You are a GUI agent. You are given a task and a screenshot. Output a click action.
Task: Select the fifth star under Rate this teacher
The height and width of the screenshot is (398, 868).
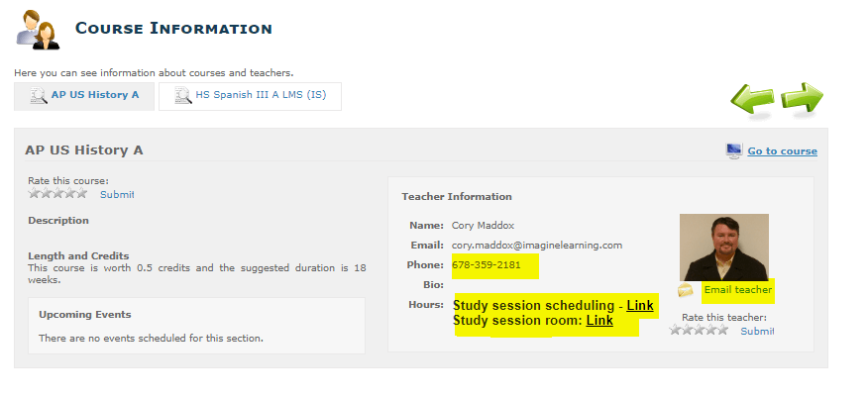(x=723, y=330)
